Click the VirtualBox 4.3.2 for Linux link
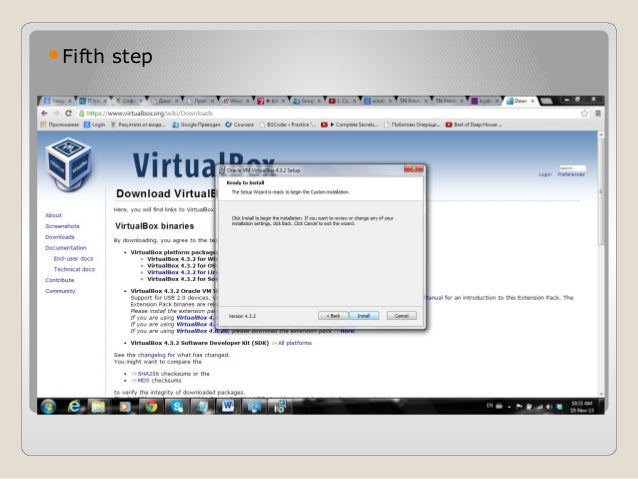 coord(182,272)
